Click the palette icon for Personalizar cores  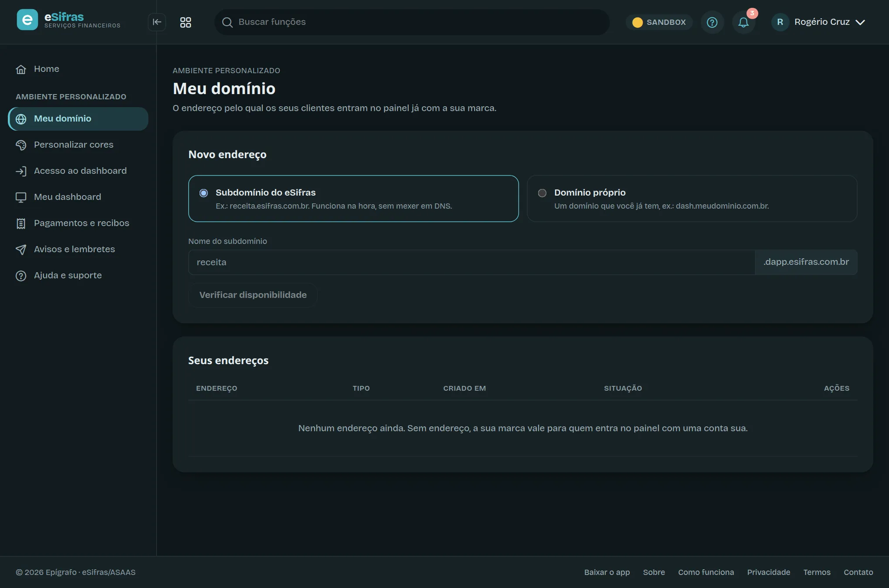pyautogui.click(x=21, y=145)
